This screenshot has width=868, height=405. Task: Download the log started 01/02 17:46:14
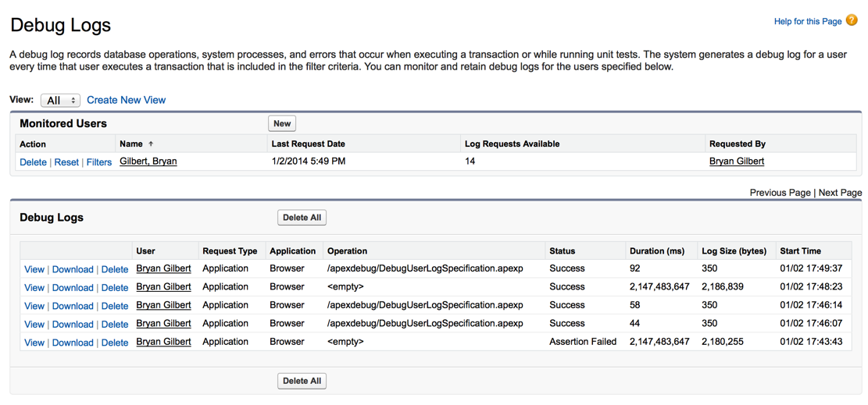[x=73, y=306]
